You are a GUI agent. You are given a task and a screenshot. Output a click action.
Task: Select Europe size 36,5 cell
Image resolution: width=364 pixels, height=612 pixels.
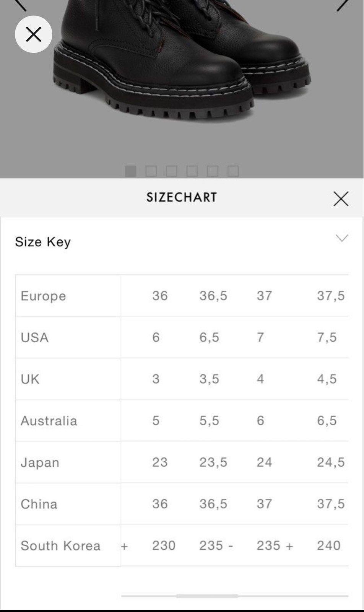point(213,296)
